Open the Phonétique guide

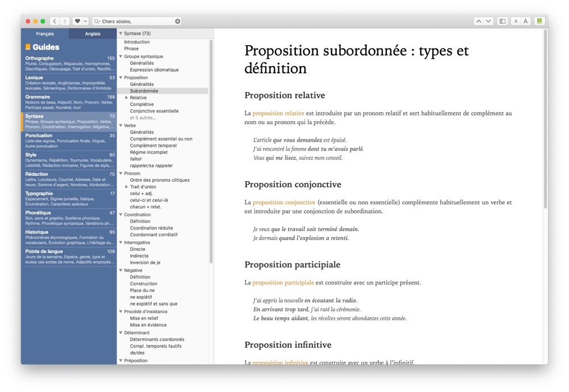point(69,218)
